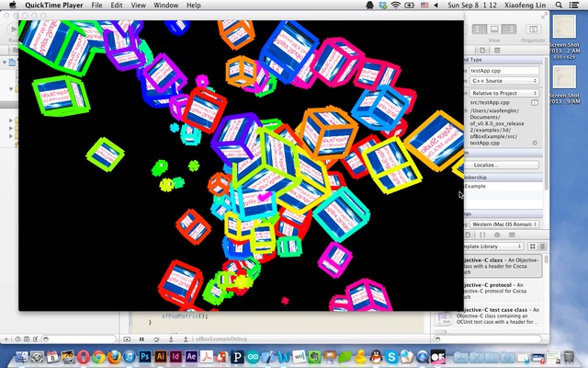Launch Illustrator from the Dock
The height and width of the screenshot is (368, 588).
click(x=161, y=356)
